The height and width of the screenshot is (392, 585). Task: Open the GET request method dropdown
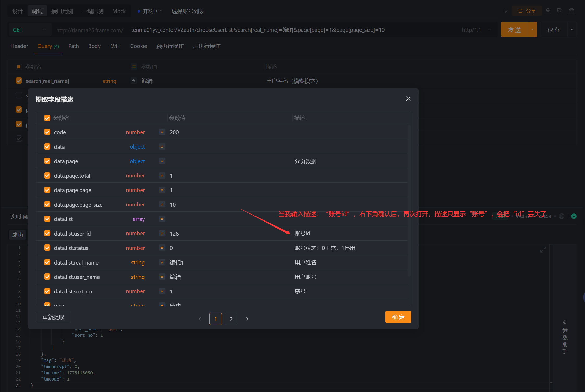29,30
